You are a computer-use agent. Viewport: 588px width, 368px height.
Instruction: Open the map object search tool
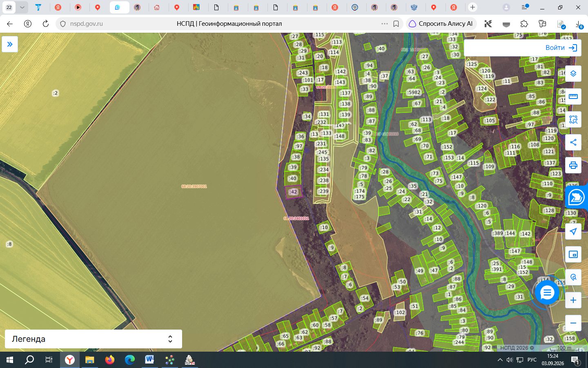(573, 277)
